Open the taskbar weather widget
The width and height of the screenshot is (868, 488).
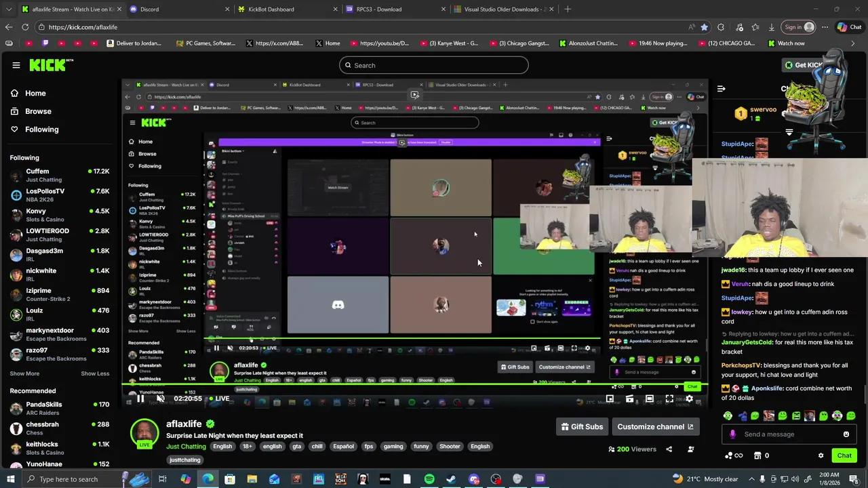pos(705,479)
